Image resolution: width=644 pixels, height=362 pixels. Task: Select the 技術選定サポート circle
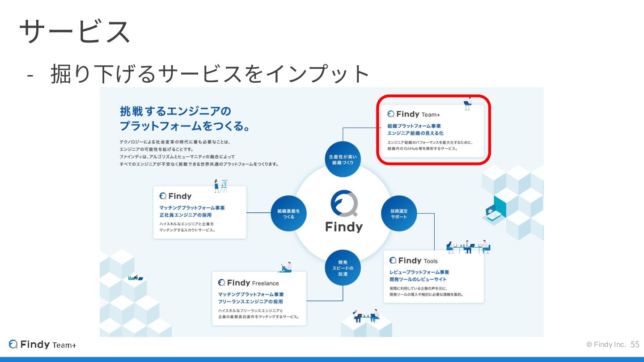click(399, 213)
